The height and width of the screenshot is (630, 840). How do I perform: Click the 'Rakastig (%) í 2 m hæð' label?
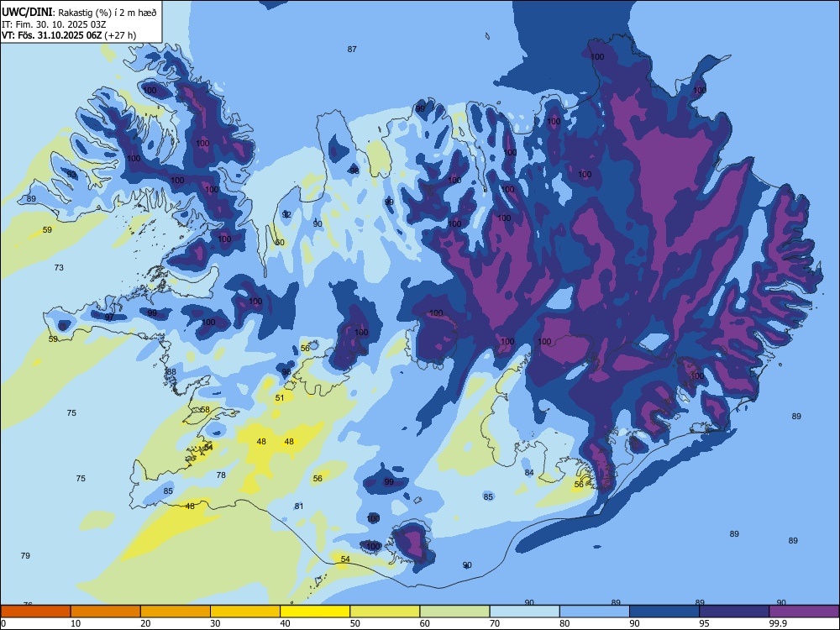pyautogui.click(x=108, y=13)
